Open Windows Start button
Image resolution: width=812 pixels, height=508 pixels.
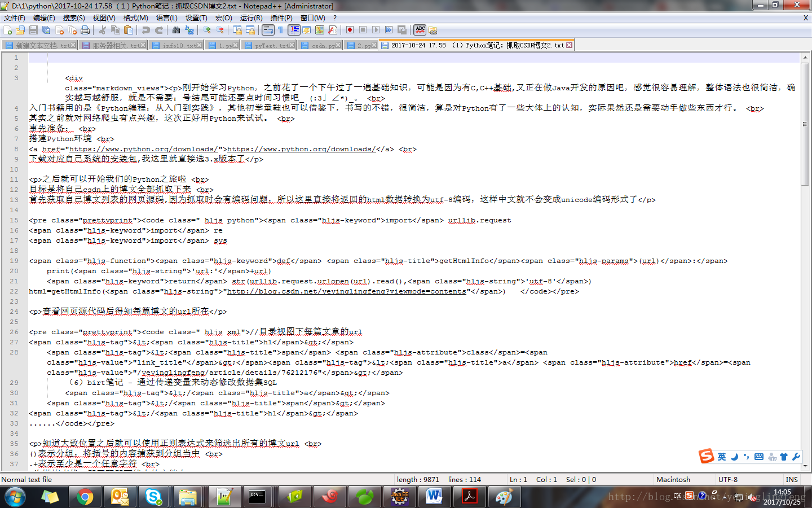coord(15,497)
